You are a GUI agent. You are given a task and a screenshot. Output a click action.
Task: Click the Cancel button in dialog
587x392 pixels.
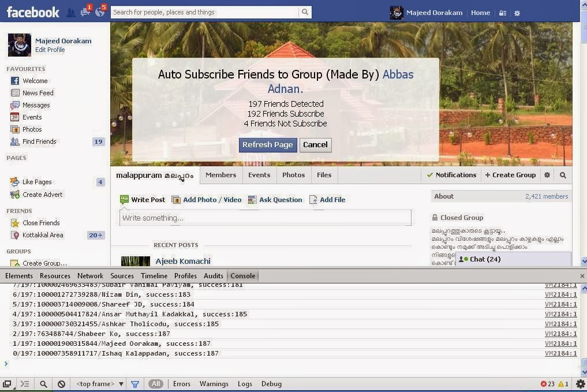pyautogui.click(x=315, y=145)
